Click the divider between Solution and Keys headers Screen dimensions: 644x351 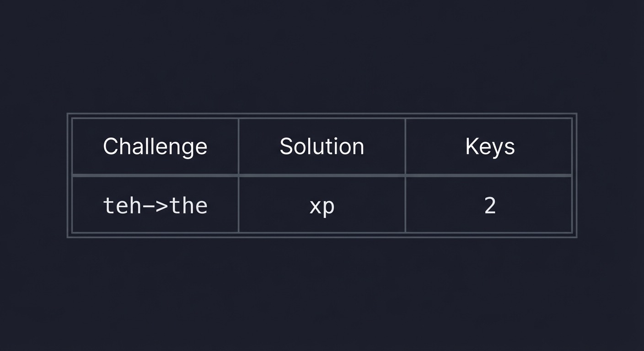405,146
